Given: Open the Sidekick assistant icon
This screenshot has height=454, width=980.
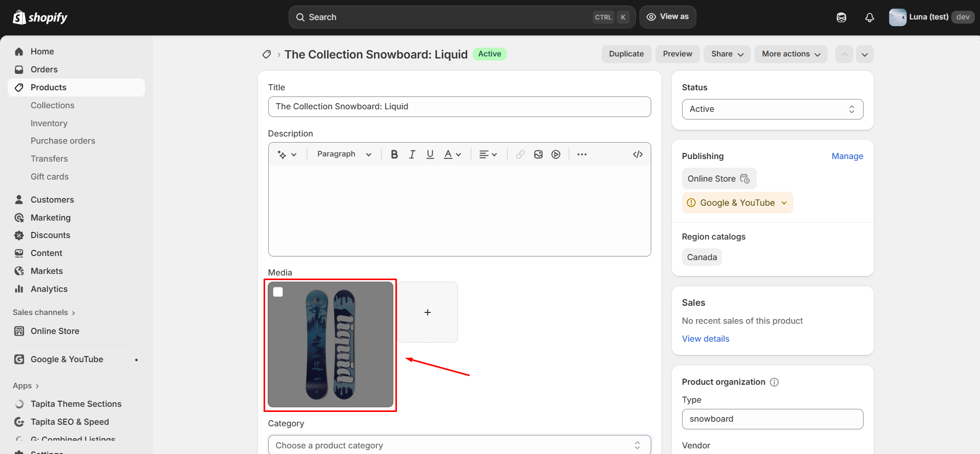Looking at the screenshot, I should point(842,17).
